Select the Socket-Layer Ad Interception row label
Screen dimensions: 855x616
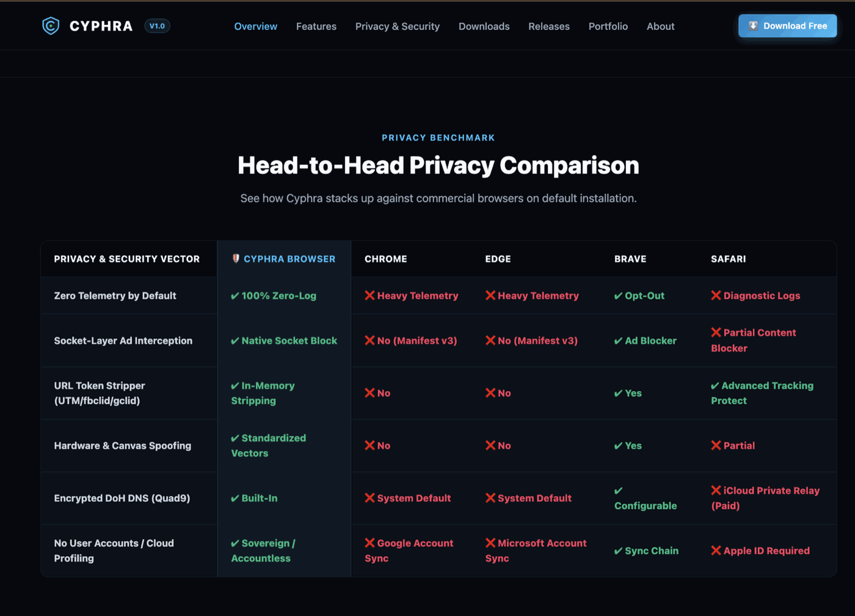tap(123, 341)
